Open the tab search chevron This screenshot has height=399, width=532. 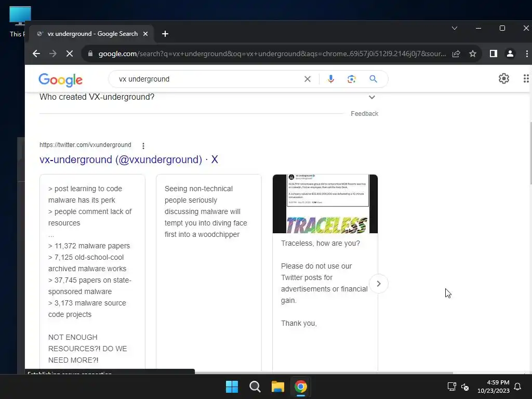455,28
